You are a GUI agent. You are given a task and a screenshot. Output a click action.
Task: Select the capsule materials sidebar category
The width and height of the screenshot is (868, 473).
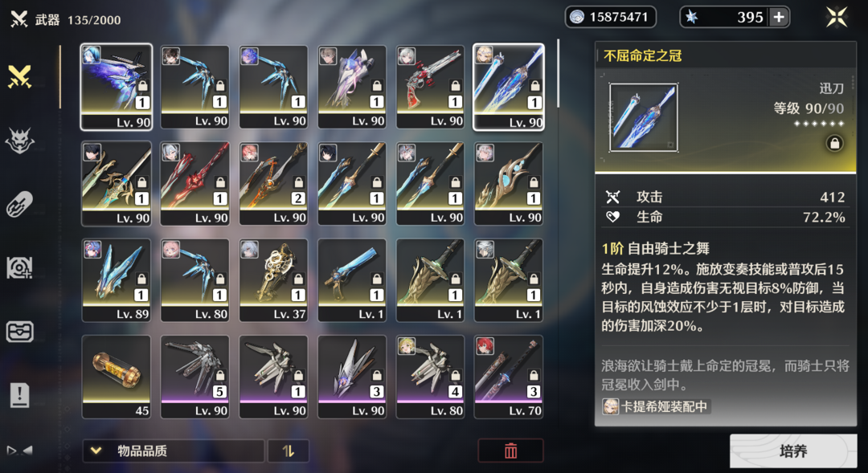[x=20, y=205]
